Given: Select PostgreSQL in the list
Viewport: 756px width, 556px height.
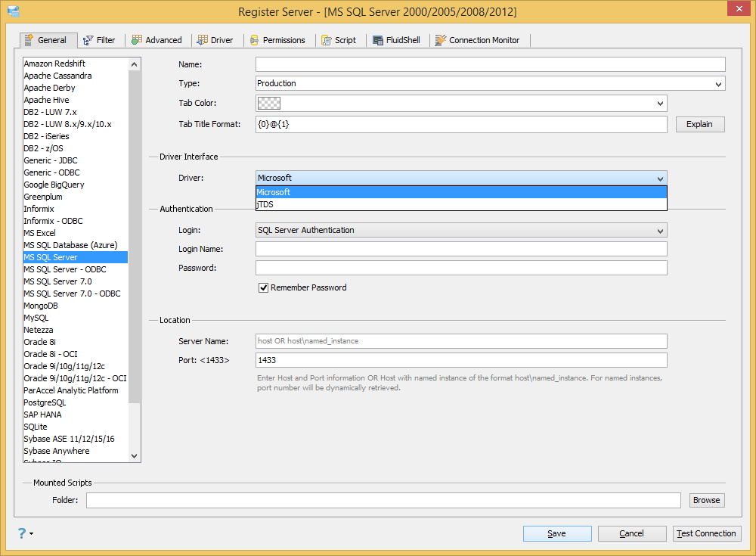Looking at the screenshot, I should click(76, 402).
